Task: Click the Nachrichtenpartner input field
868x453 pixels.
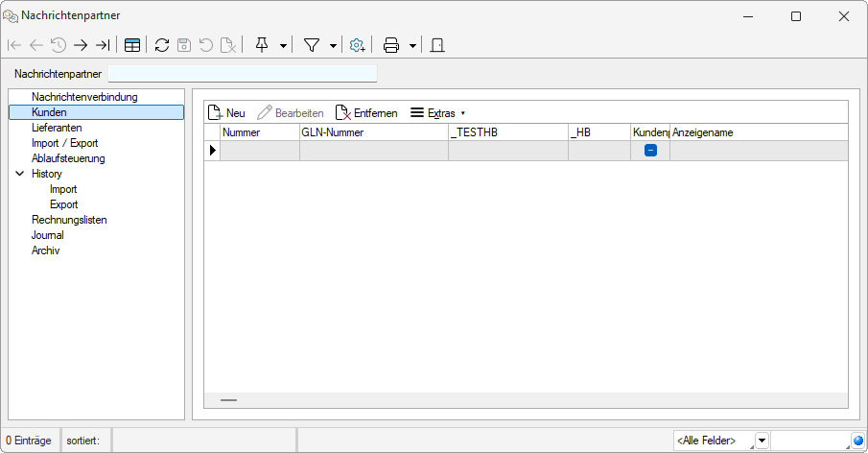Action: 243,74
